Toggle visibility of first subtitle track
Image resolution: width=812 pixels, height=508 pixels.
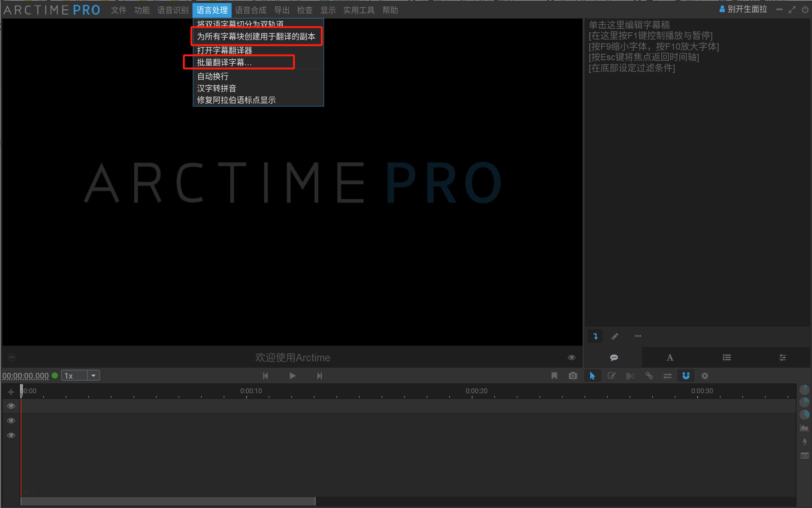coord(11,406)
